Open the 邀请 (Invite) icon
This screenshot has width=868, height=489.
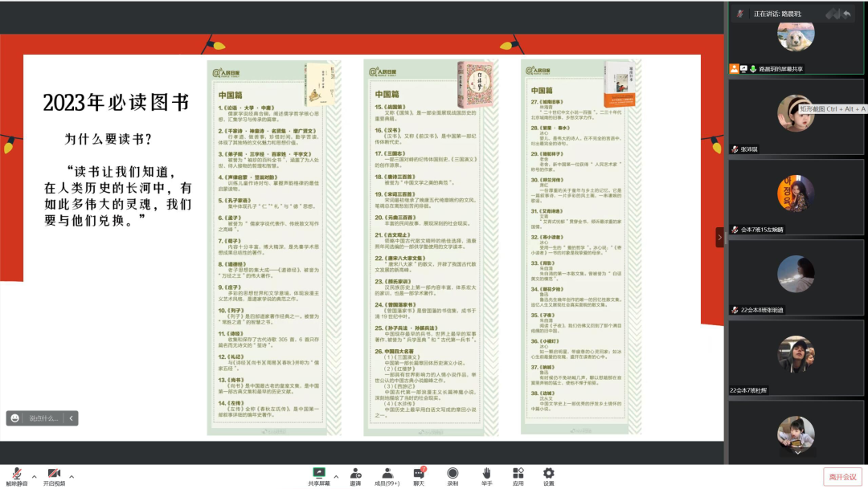[x=355, y=474]
